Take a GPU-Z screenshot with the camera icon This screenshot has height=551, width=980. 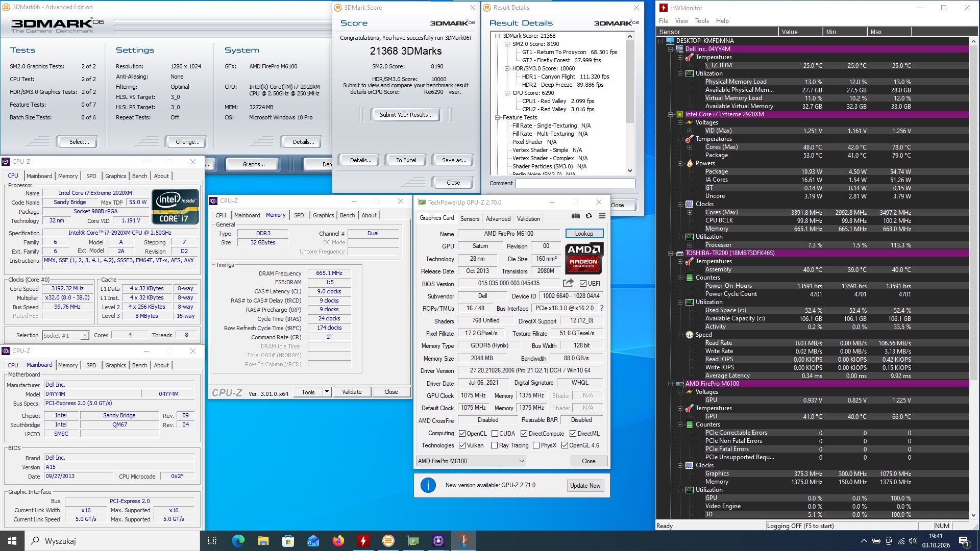pos(576,216)
